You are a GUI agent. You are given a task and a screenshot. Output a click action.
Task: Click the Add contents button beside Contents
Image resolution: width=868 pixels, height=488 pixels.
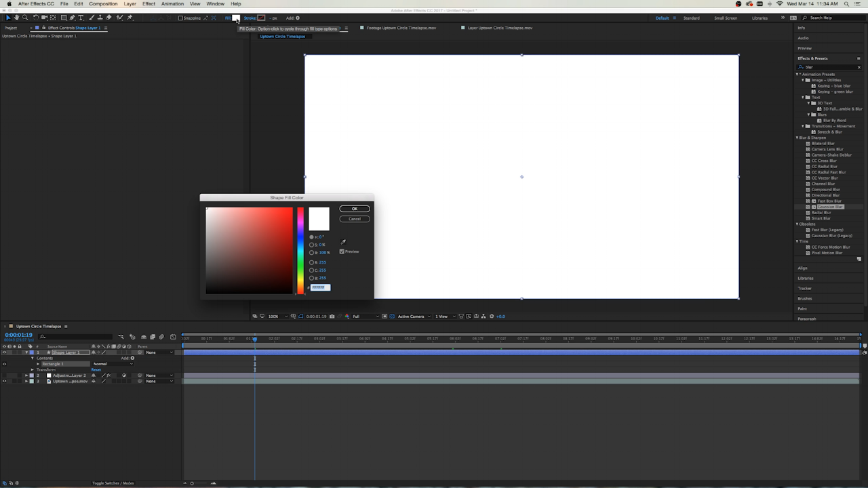[132, 358]
